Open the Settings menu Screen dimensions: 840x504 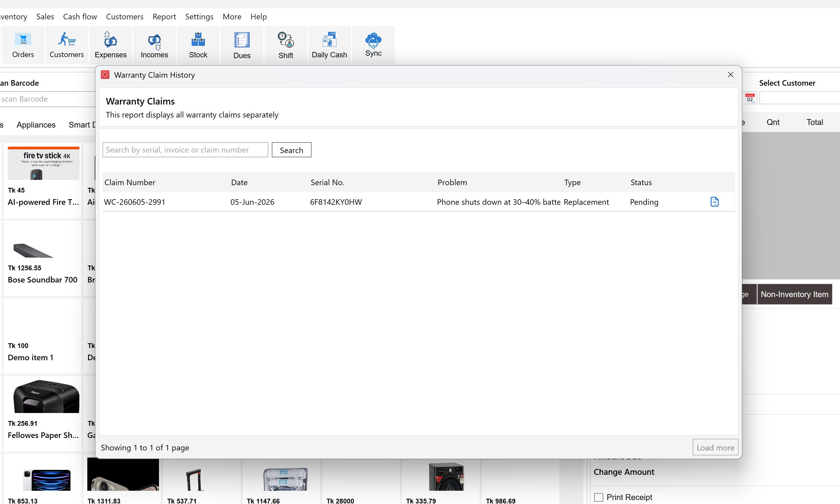point(199,17)
